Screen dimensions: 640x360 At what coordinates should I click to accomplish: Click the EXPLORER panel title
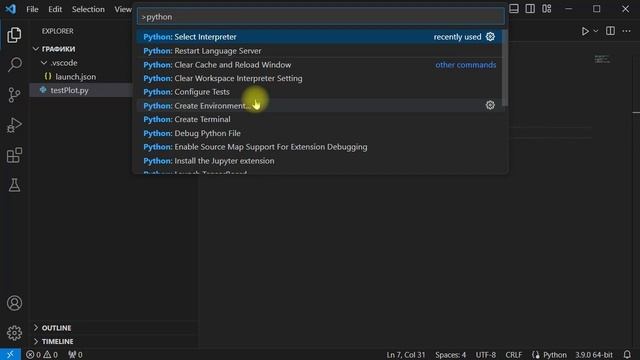click(x=58, y=31)
